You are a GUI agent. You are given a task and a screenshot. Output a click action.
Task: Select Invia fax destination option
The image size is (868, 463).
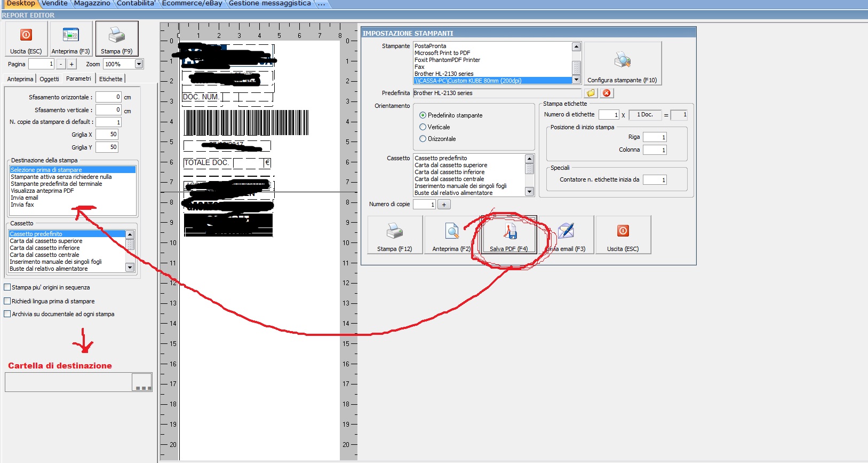click(x=73, y=205)
